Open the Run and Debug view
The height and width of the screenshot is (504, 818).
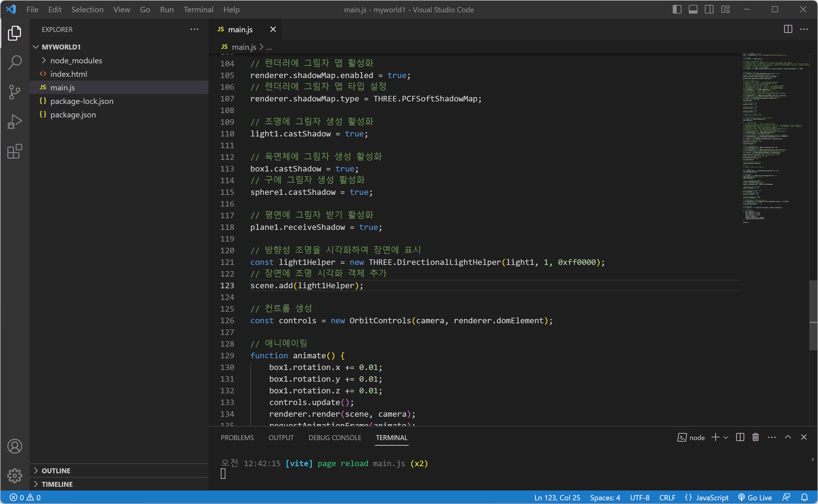[x=15, y=122]
